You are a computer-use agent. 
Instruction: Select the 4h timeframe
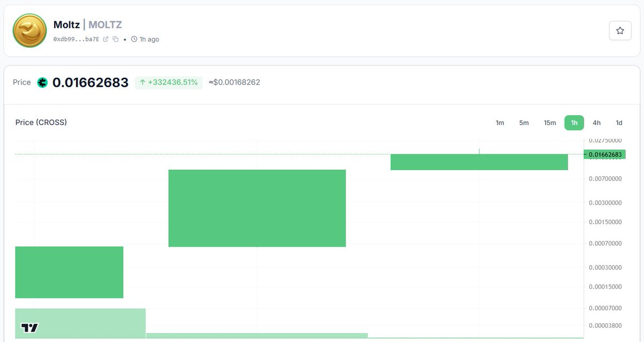(596, 123)
